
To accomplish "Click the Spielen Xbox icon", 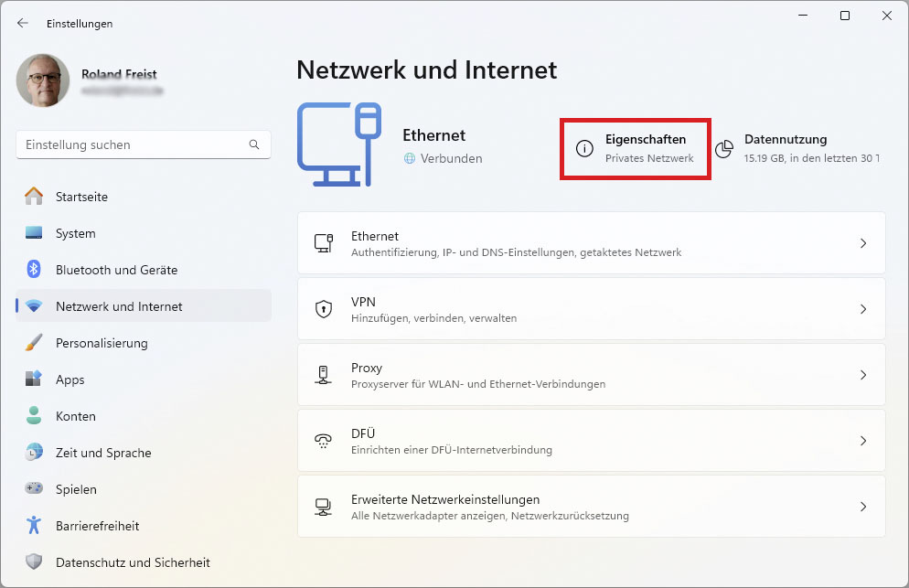I will (35, 489).
